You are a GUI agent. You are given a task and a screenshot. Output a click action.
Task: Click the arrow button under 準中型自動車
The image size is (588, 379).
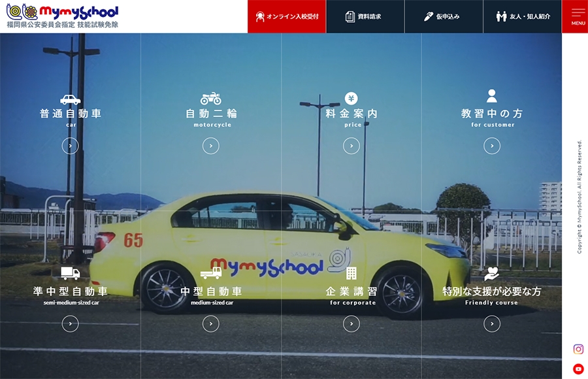[x=70, y=324]
